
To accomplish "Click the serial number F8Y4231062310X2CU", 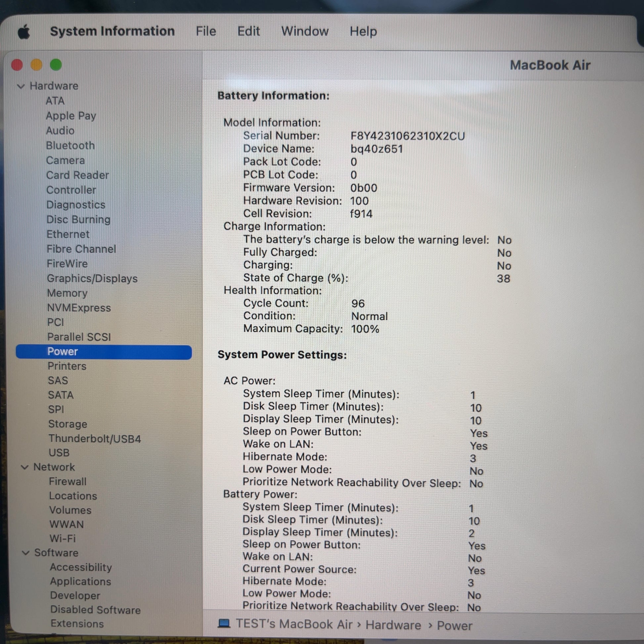I will coord(407,136).
